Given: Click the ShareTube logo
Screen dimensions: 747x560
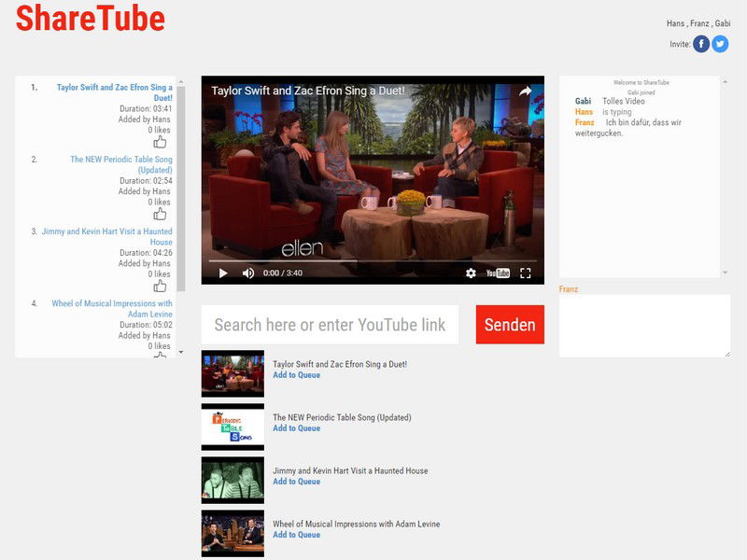Looking at the screenshot, I should (x=91, y=18).
